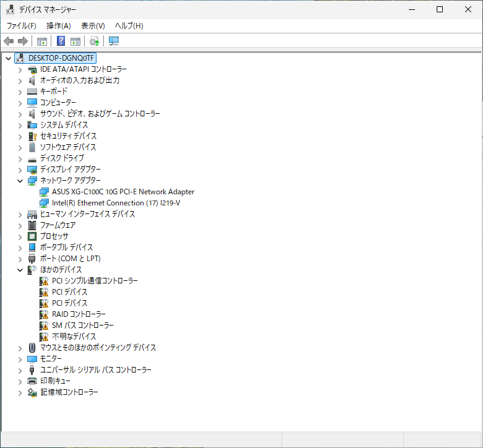
Task: Click warning icon beside SM バス コントローラー
Action: click(x=44, y=325)
